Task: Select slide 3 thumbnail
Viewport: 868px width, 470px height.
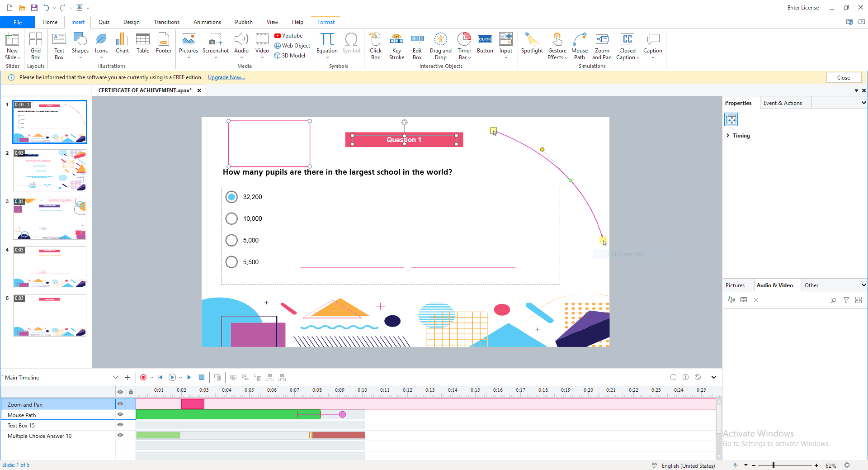Action: (x=50, y=219)
